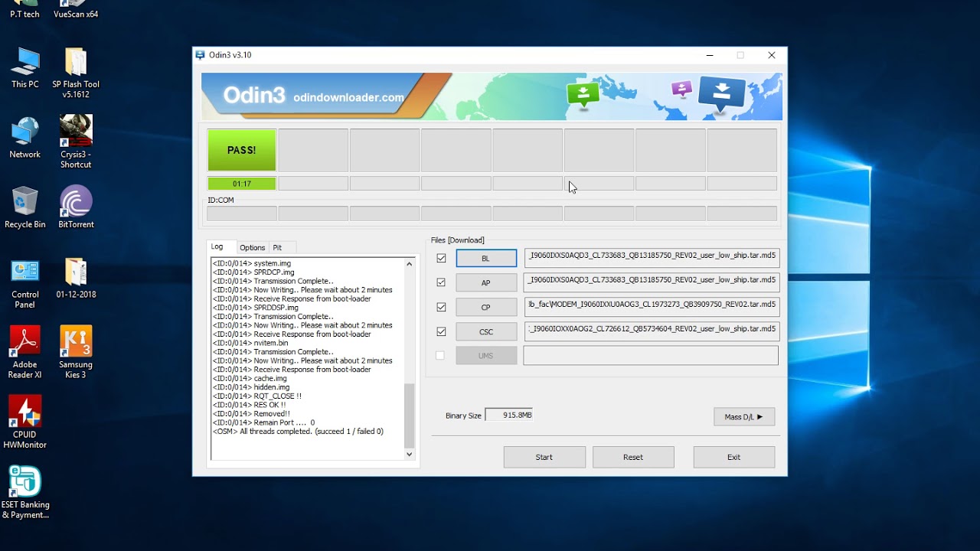This screenshot has width=980, height=551.
Task: Click the purple download icon in banner
Action: pos(681,90)
